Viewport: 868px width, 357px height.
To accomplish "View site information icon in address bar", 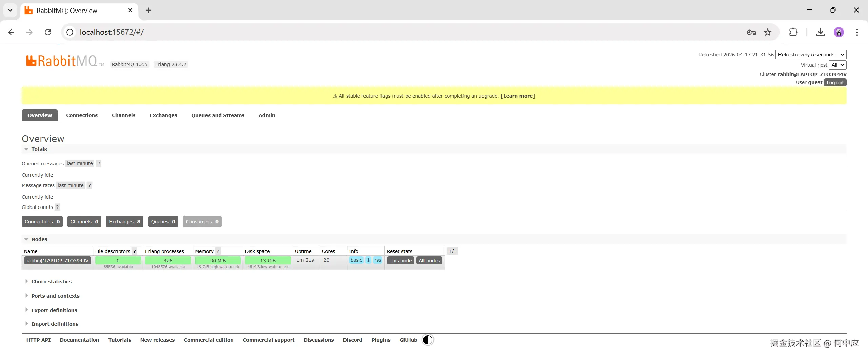I will click(70, 32).
